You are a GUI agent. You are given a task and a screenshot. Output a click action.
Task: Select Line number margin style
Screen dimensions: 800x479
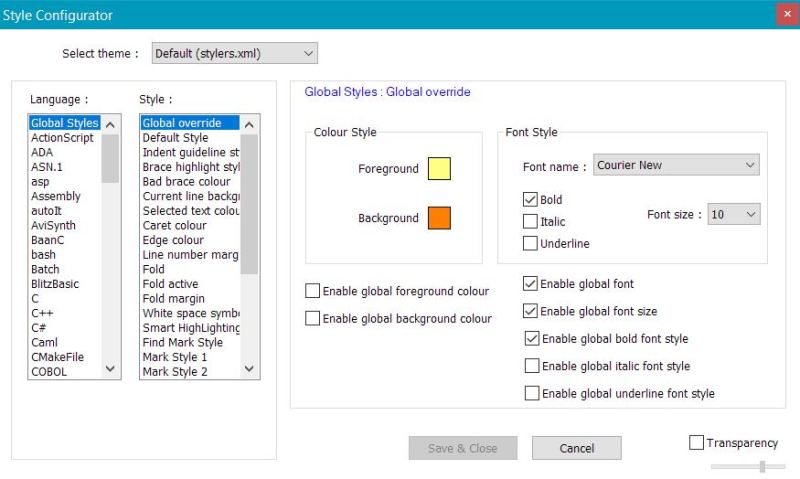coord(190,255)
